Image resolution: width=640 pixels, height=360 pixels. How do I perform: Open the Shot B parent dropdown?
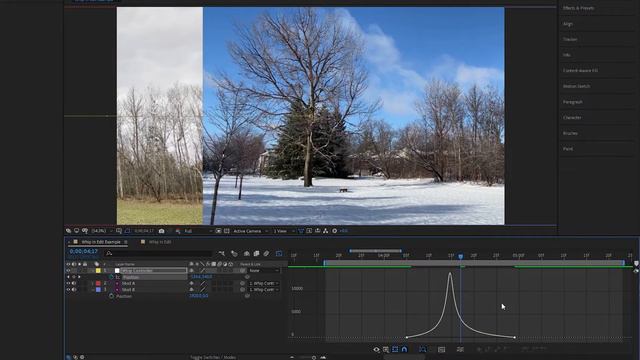tap(264, 290)
